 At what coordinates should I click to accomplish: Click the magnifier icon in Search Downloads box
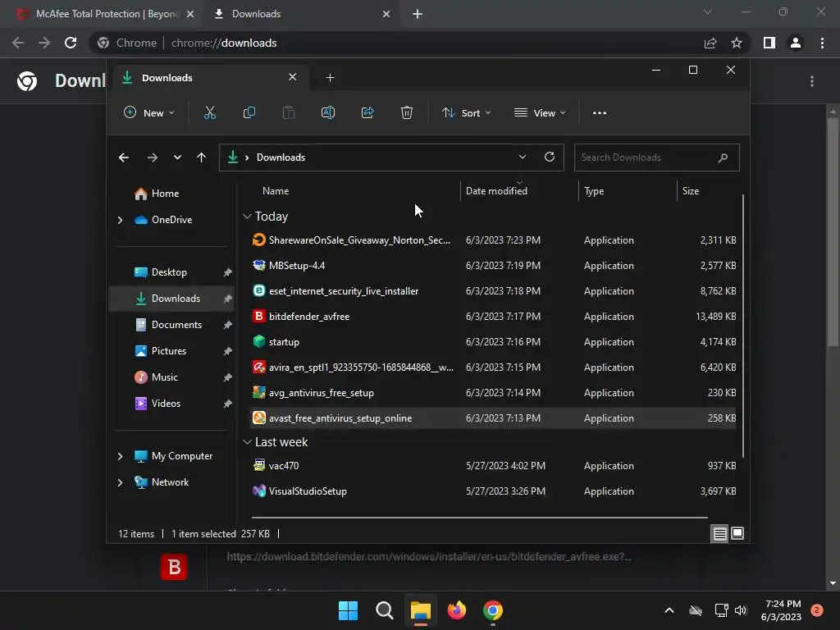tap(723, 157)
